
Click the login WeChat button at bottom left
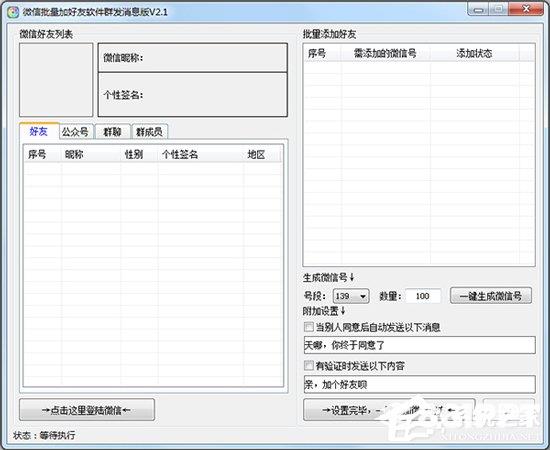click(x=87, y=410)
